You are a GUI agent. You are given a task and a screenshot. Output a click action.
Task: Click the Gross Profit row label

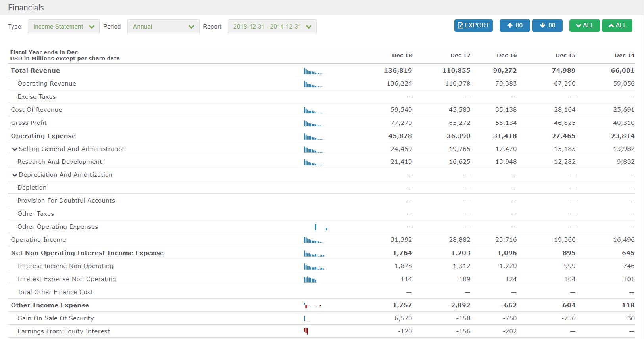pos(29,123)
